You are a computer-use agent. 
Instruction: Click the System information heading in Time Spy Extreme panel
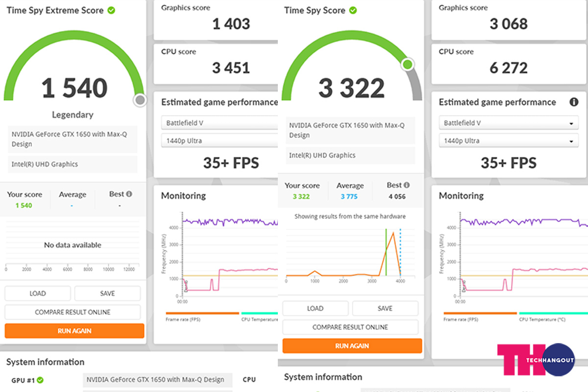coord(45,362)
